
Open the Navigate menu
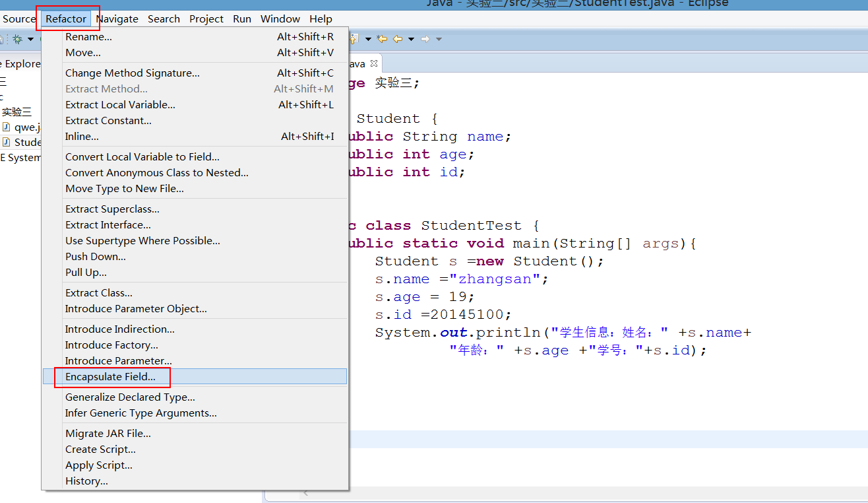click(x=117, y=19)
